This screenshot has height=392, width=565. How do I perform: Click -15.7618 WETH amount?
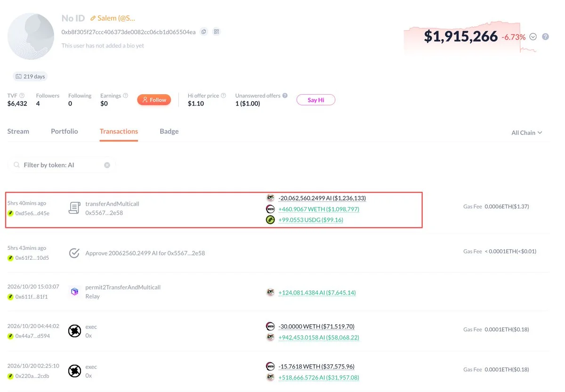point(316,366)
